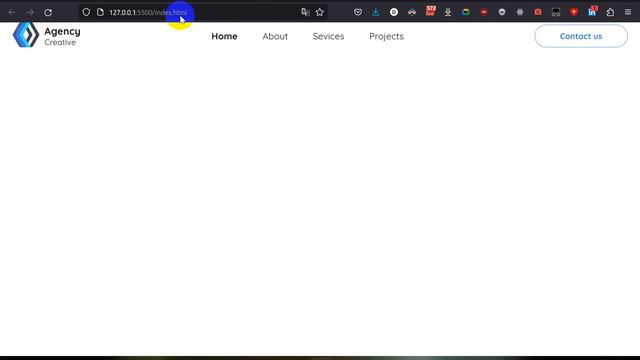Image resolution: width=640 pixels, height=360 pixels.
Task: Open the translate page icon
Action: (305, 12)
